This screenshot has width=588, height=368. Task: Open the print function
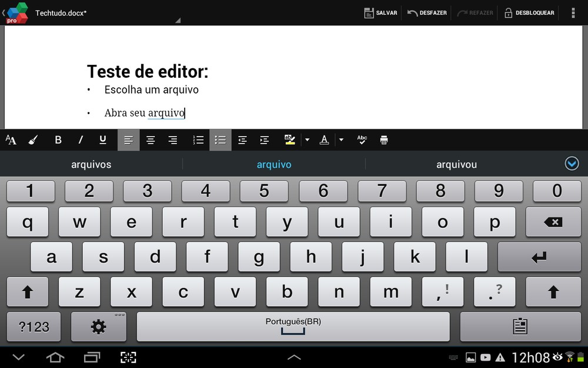coord(384,140)
